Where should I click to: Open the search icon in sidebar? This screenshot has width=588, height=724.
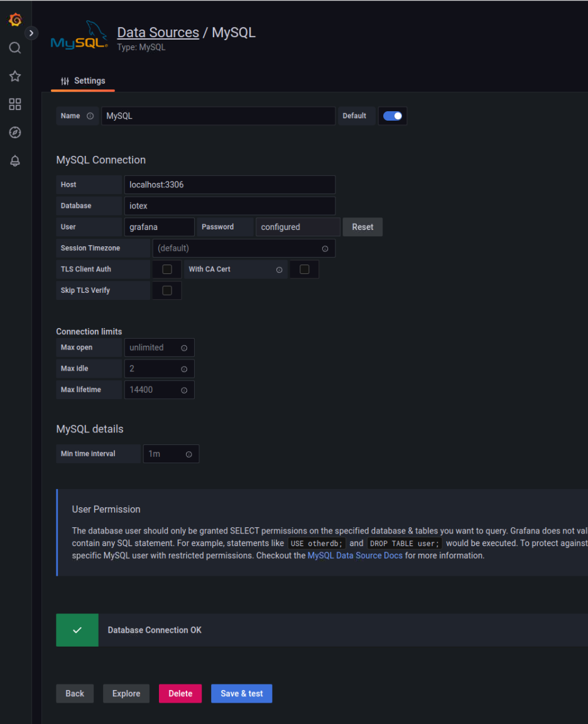pyautogui.click(x=15, y=48)
